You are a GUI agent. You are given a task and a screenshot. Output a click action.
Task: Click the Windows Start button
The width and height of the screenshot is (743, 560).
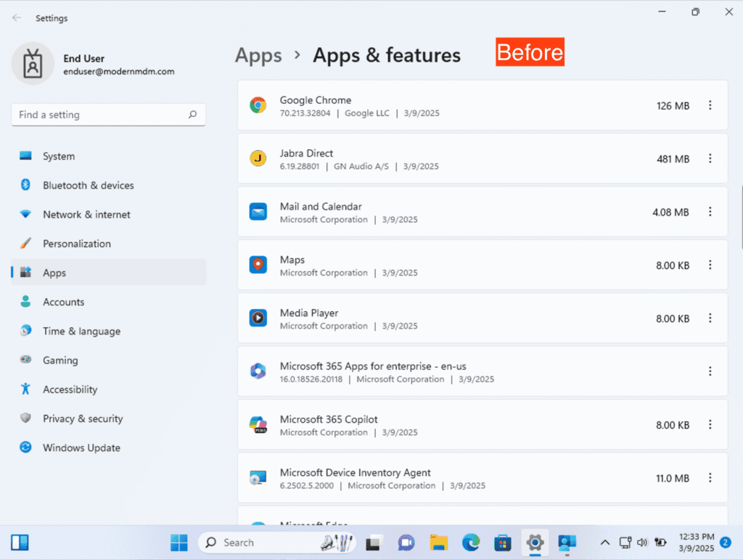coord(178,543)
